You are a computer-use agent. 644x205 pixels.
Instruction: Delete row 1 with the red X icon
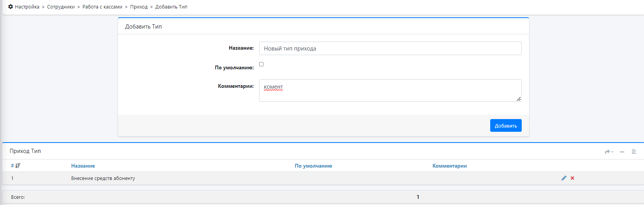(x=572, y=178)
